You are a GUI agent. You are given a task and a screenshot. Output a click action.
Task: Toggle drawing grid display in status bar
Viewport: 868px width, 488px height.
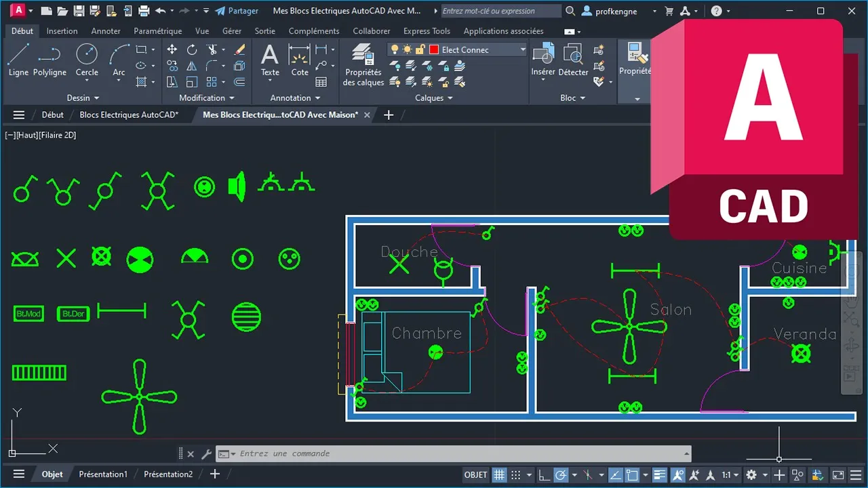coord(499,474)
